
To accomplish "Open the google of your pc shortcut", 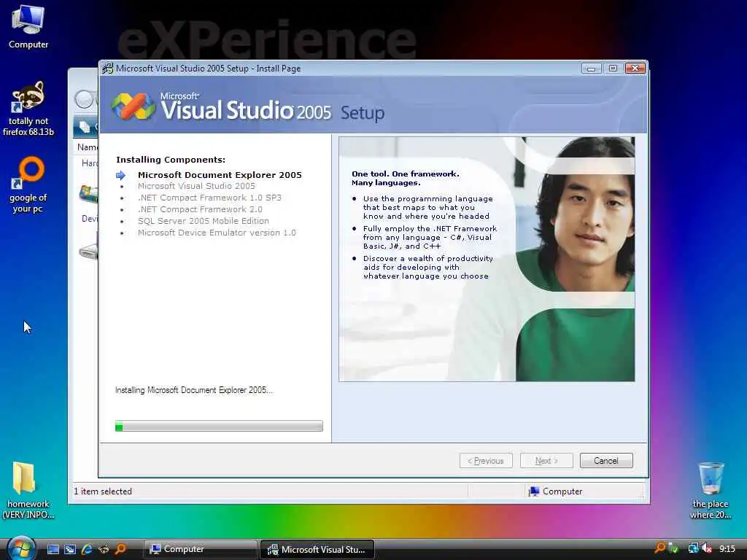I will pyautogui.click(x=28, y=184).
